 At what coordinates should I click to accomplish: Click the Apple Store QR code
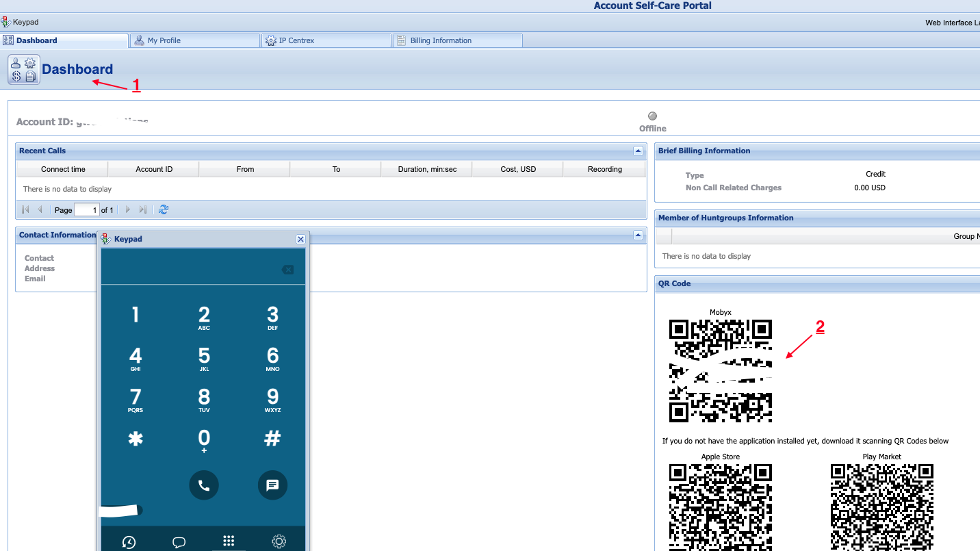point(721,507)
